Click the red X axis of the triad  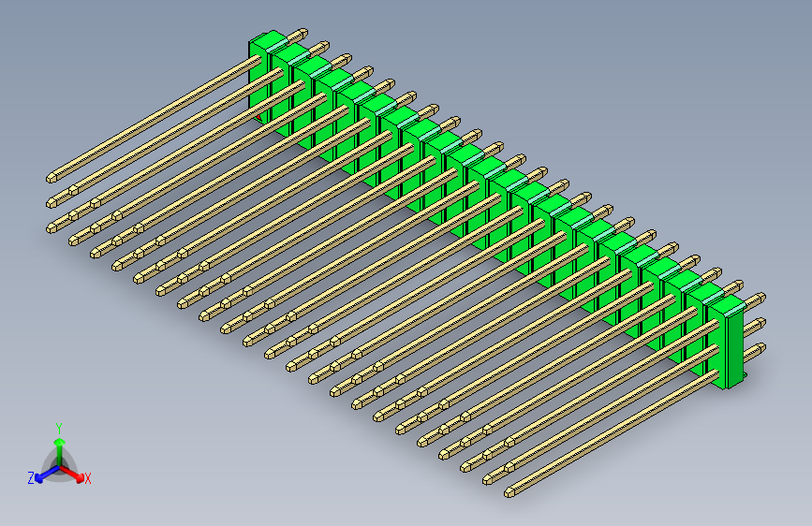click(72, 474)
